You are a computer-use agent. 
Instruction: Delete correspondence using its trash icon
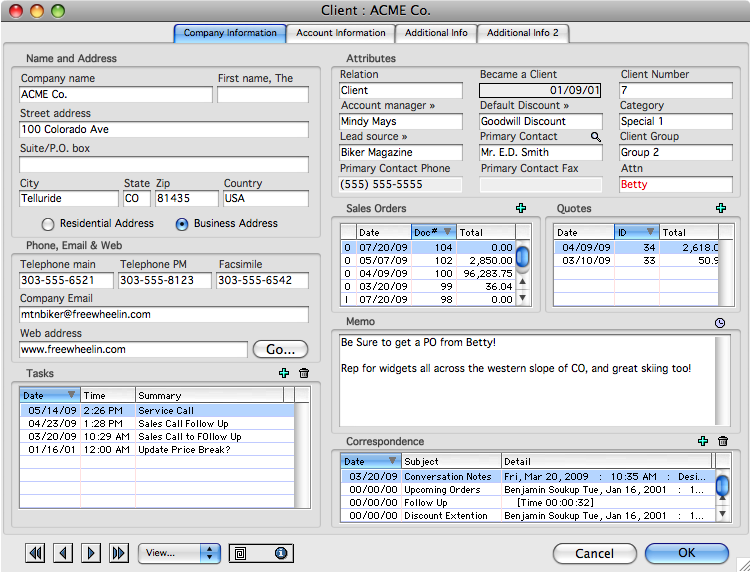723,441
